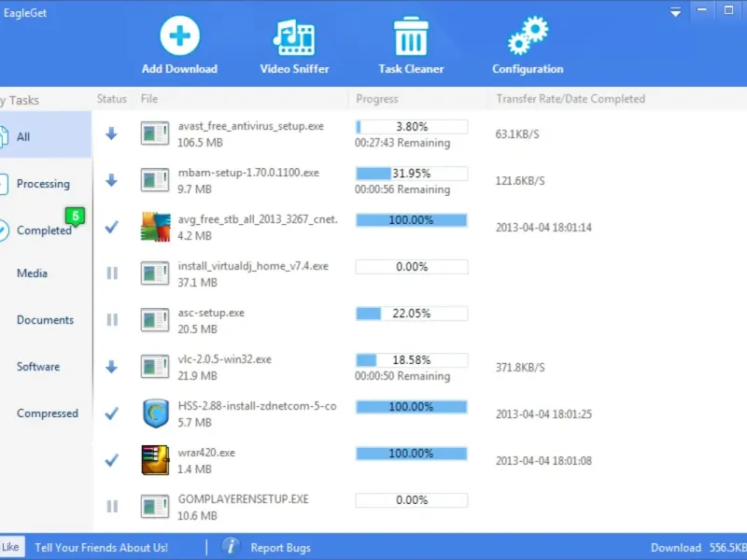Select file name vlc-2.0.5-win32.exe
747x560 pixels.
pyautogui.click(x=224, y=359)
